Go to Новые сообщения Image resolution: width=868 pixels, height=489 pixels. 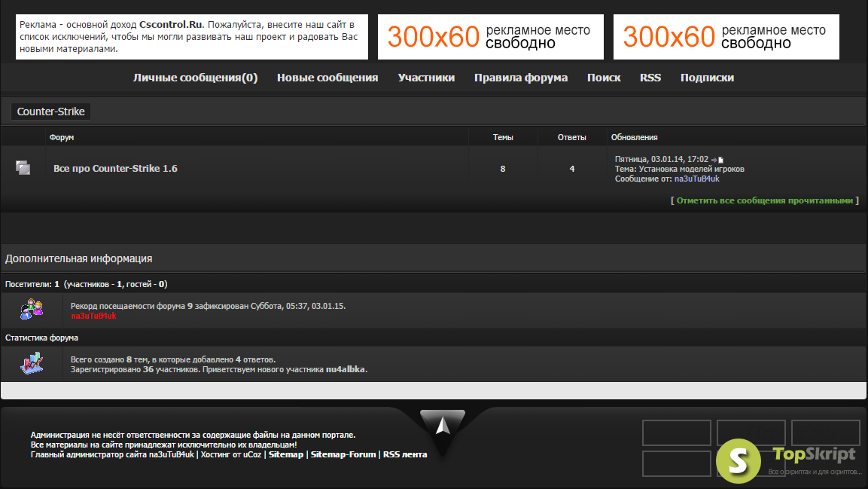(327, 78)
